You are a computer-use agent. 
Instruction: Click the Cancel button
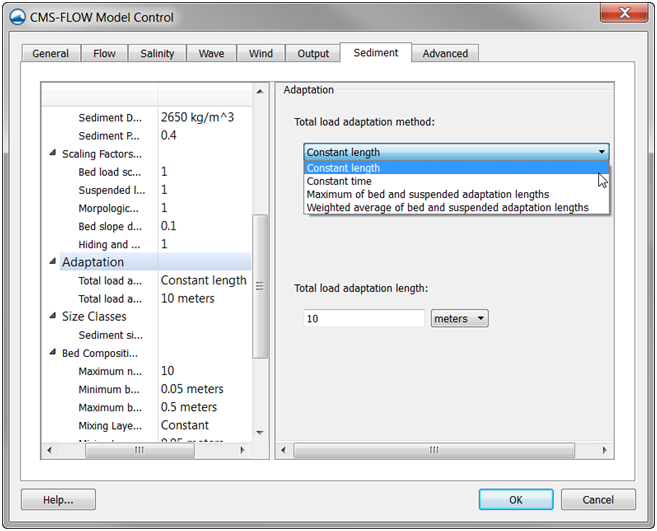598,500
